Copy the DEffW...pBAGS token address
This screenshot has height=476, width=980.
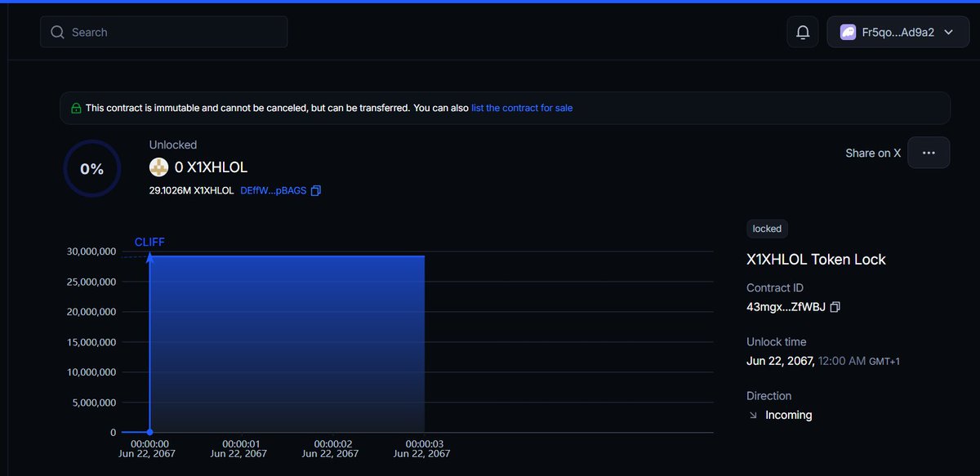316,190
